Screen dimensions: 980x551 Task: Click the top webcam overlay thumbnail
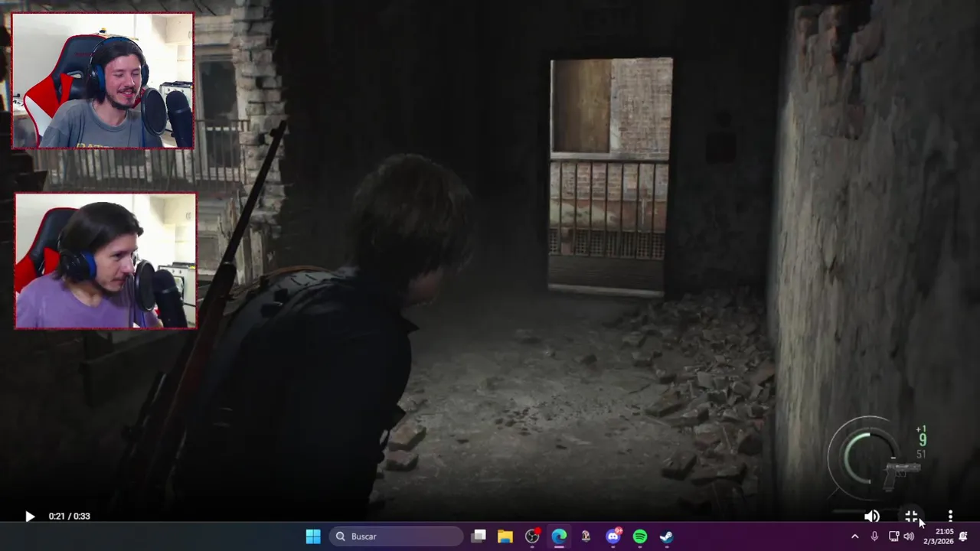point(103,80)
